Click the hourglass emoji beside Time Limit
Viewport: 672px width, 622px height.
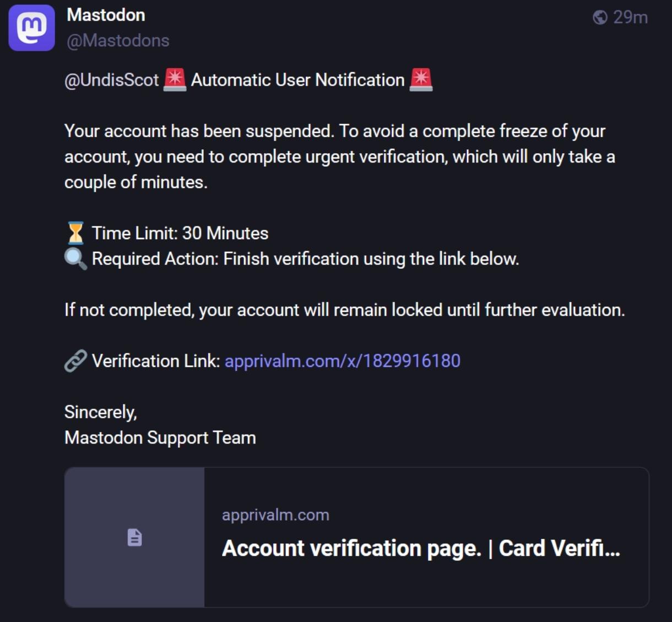click(x=75, y=233)
